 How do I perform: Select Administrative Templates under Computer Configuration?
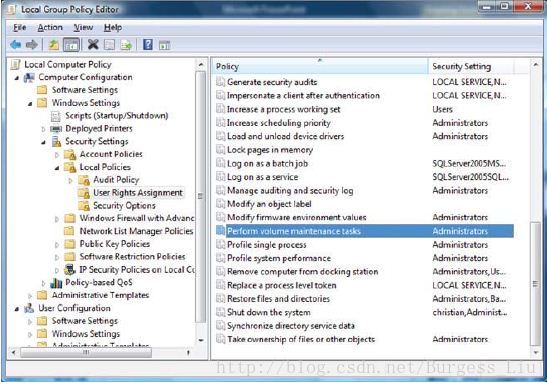pyautogui.click(x=100, y=296)
